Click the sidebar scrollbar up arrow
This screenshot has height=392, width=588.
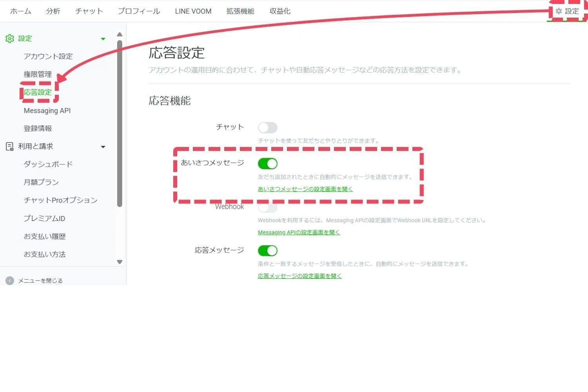point(120,34)
